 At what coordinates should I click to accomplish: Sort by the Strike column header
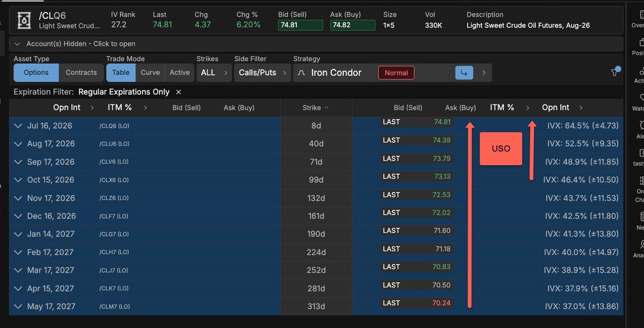tap(316, 108)
